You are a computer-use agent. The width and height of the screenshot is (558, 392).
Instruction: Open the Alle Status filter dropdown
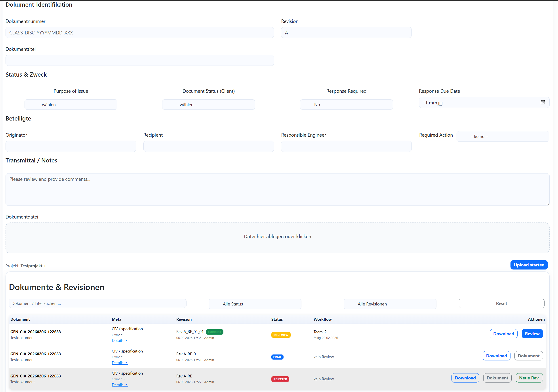[x=255, y=304]
